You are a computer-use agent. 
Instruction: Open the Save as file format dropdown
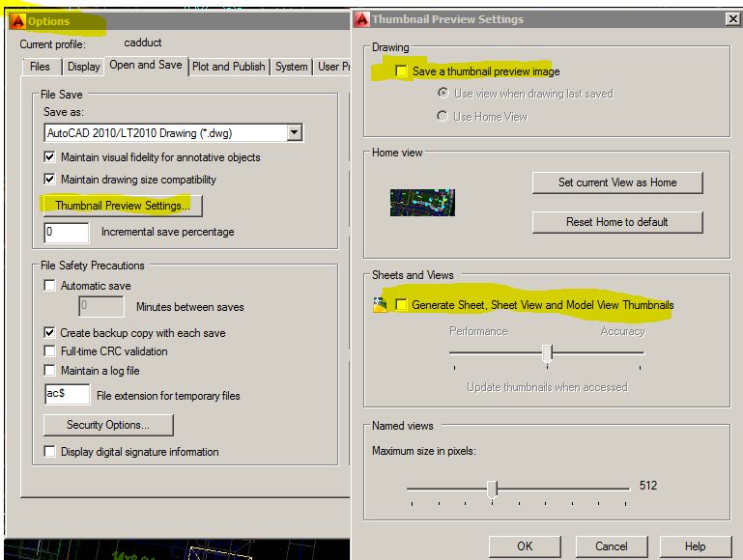[295, 132]
